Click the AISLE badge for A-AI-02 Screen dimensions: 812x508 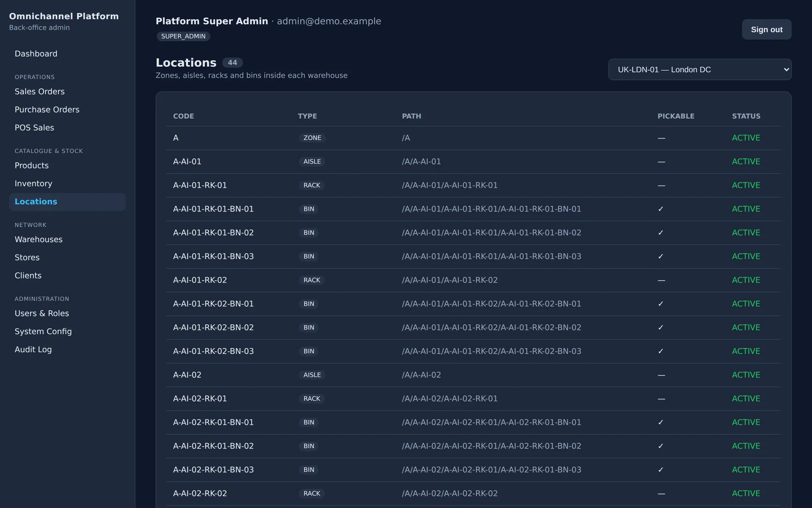(312, 375)
